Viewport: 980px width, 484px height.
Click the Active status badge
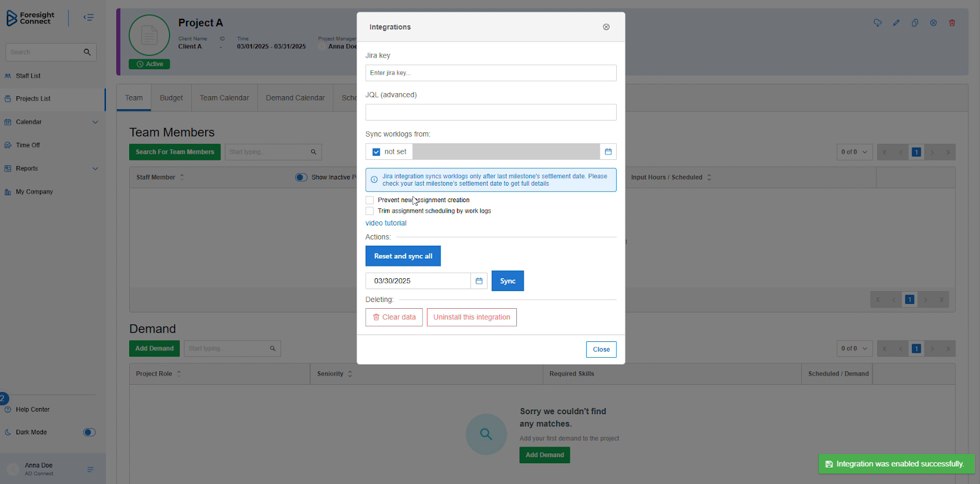click(149, 64)
